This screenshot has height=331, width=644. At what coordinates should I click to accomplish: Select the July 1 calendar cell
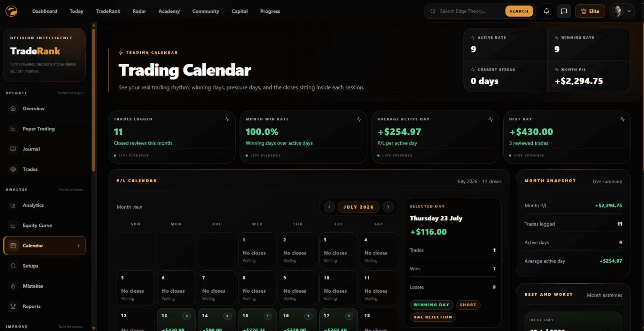257,250
